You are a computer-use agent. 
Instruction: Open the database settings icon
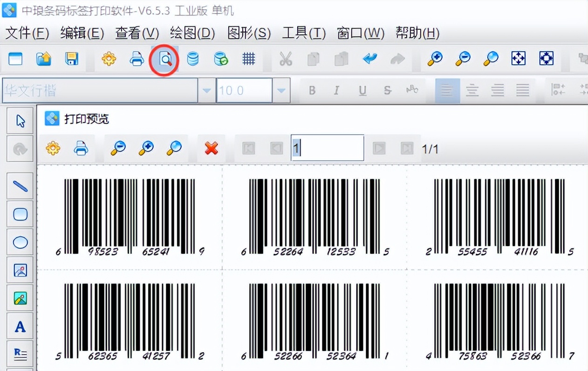point(192,59)
